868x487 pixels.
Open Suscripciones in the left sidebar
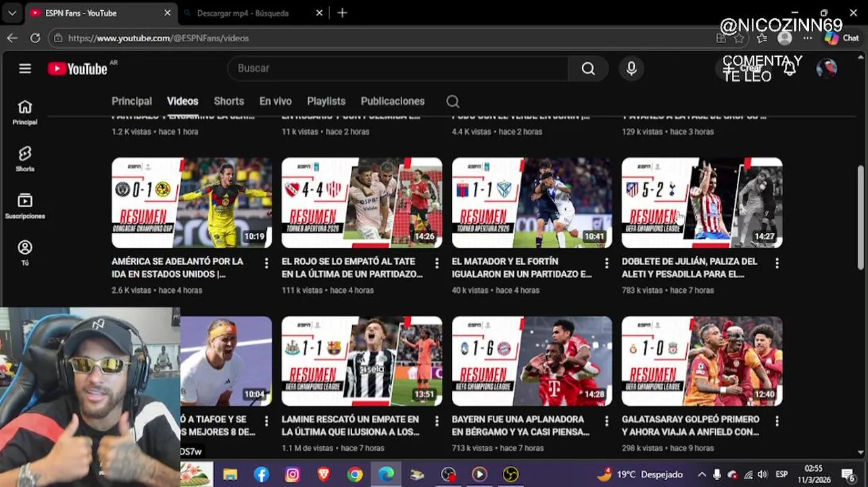[x=25, y=206]
